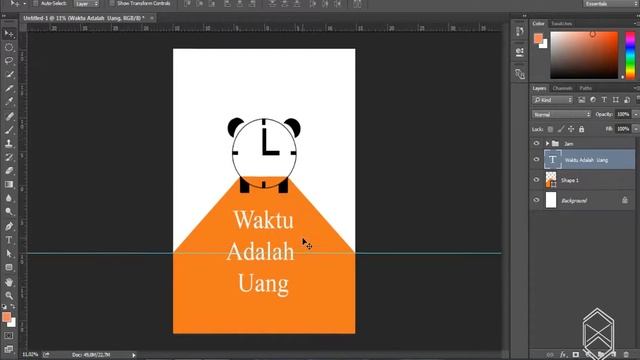Screen dimensions: 640x360
Task: Open the Essentials workspace dropdown
Action: point(610,4)
